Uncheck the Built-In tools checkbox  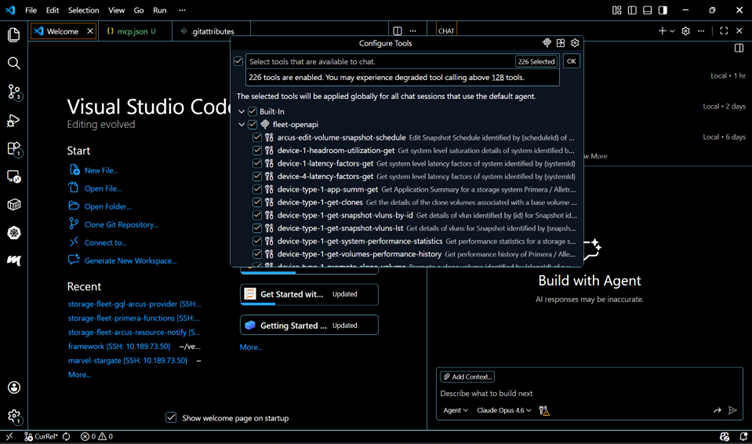[252, 111]
